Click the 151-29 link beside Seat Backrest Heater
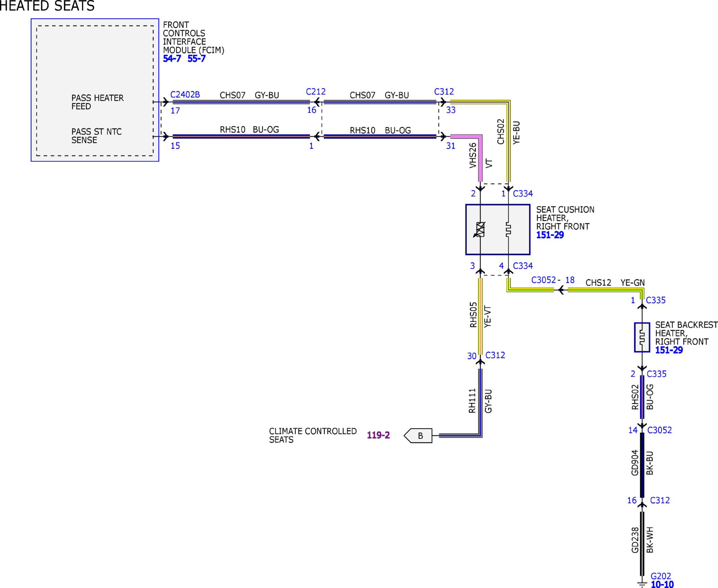The width and height of the screenshot is (718, 588). [x=669, y=350]
